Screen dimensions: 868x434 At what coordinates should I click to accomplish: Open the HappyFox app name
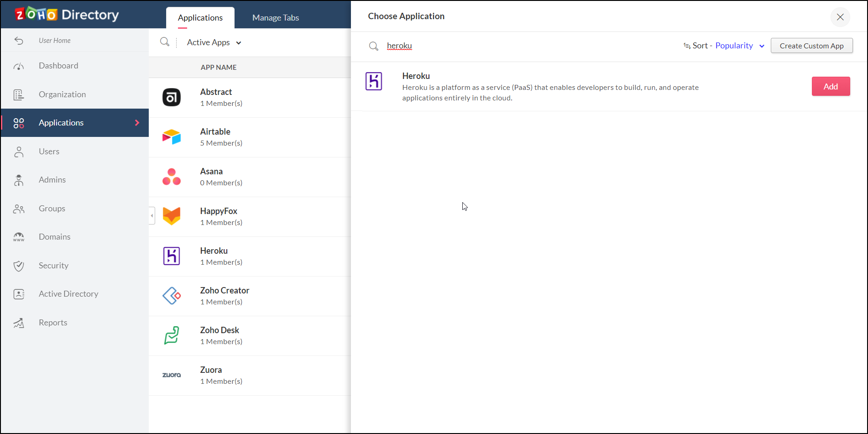pyautogui.click(x=219, y=211)
